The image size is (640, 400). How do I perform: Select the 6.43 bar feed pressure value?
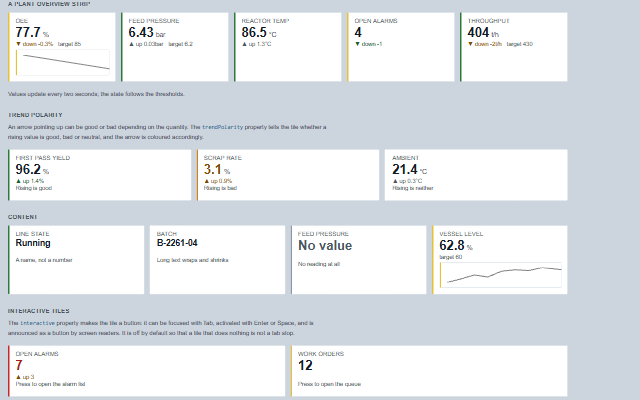pos(141,32)
